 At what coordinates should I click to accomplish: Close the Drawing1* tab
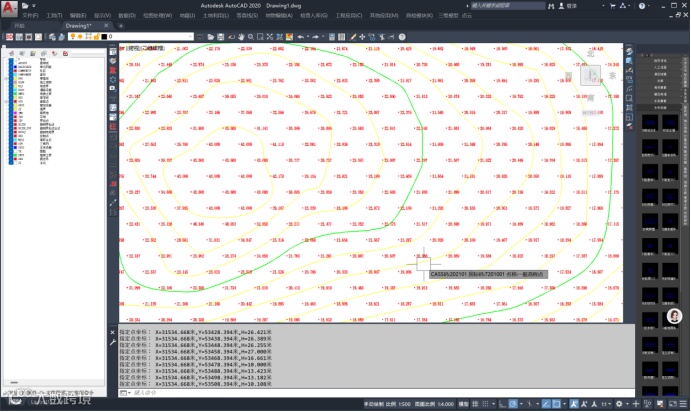coord(106,26)
